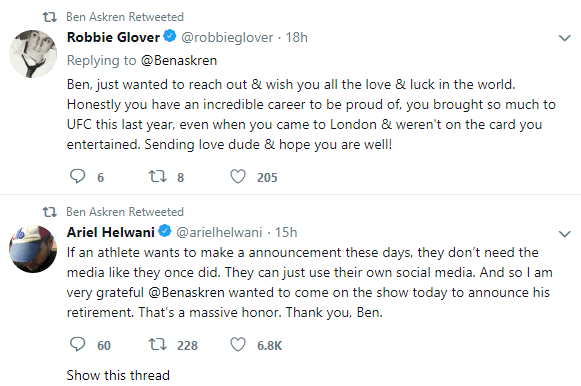Click the 18h timestamp on Glover's tweet
Viewport: 581px width, 386px height.
(296, 37)
